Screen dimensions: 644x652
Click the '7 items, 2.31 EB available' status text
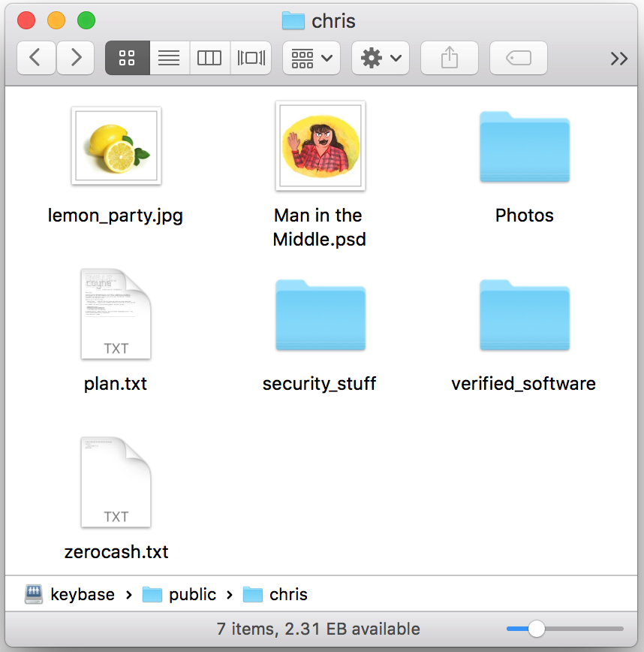tap(318, 629)
